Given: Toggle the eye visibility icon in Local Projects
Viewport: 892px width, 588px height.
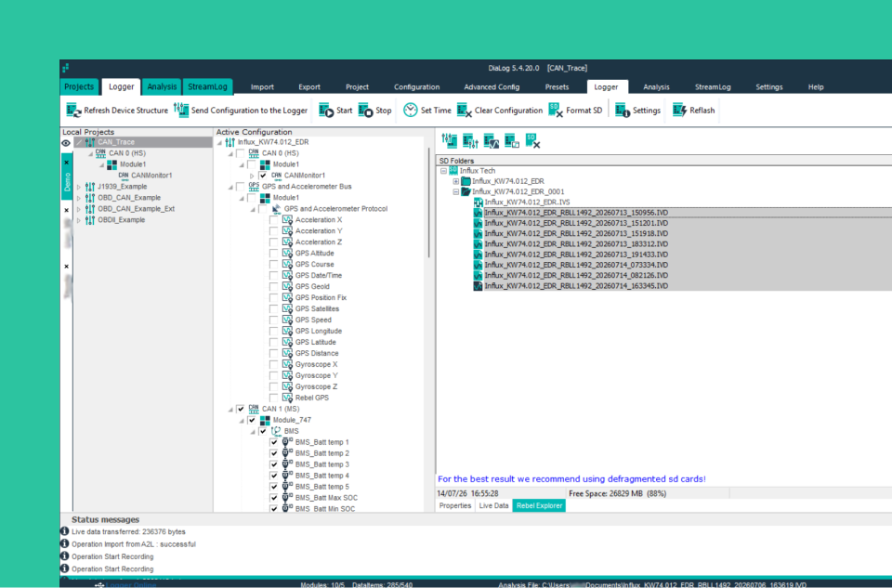Looking at the screenshot, I should (66, 143).
